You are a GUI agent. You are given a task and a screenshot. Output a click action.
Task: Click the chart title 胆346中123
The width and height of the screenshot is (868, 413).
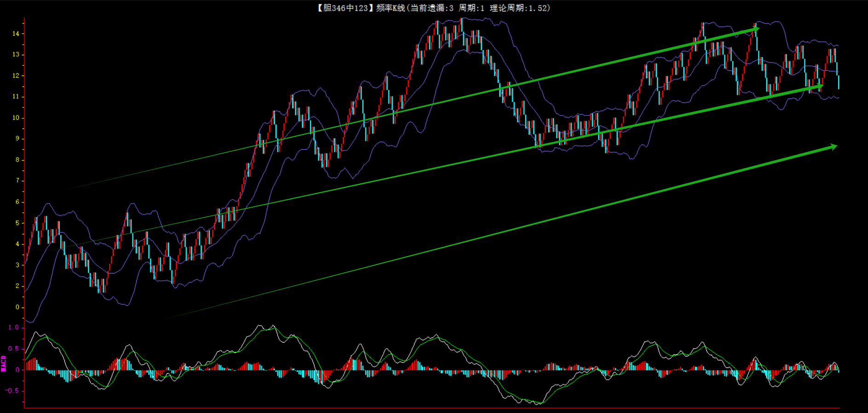coord(343,8)
